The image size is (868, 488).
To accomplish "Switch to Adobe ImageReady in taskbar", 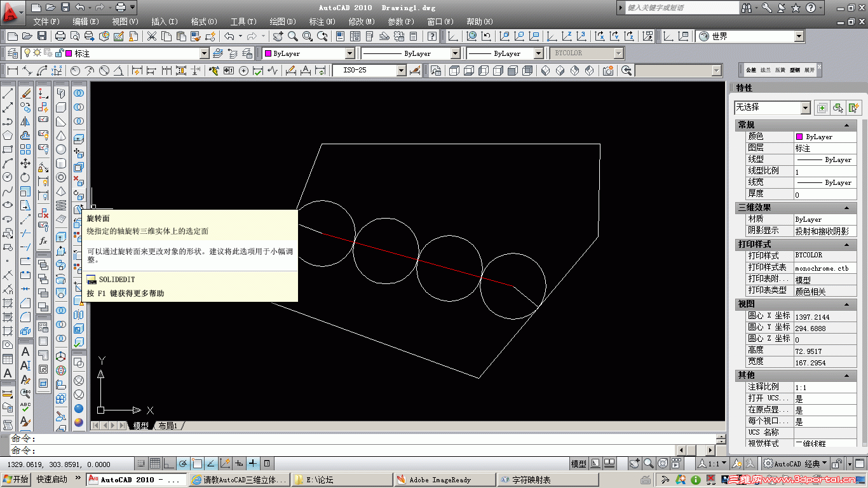I will click(444, 480).
